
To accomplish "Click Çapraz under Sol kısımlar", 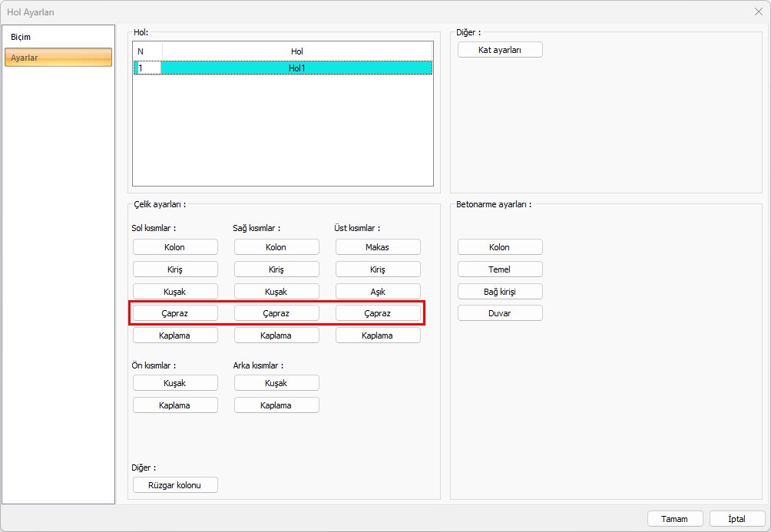I will 175,313.
